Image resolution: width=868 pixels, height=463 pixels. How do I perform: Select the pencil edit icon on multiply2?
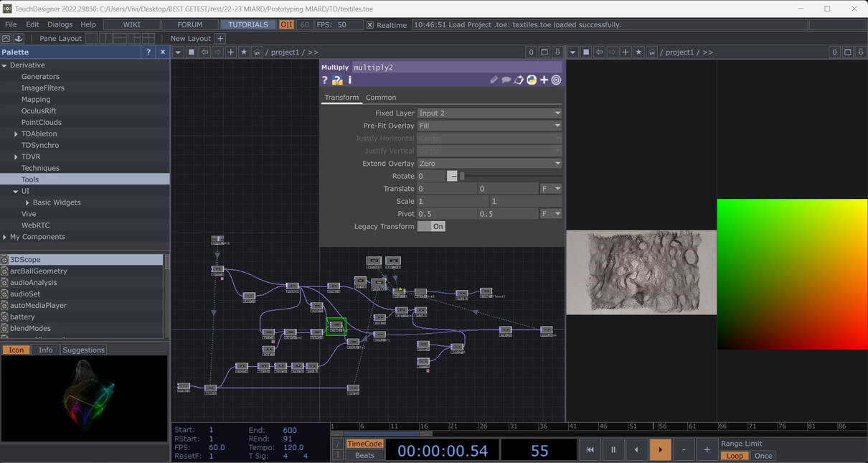(x=494, y=80)
